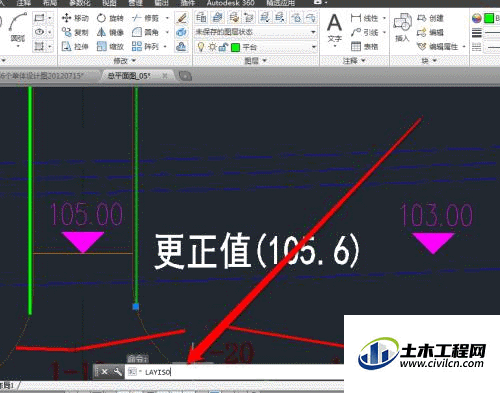500x393 pixels.
Task: Choose the Move (移动) tool
Action: tap(75, 18)
